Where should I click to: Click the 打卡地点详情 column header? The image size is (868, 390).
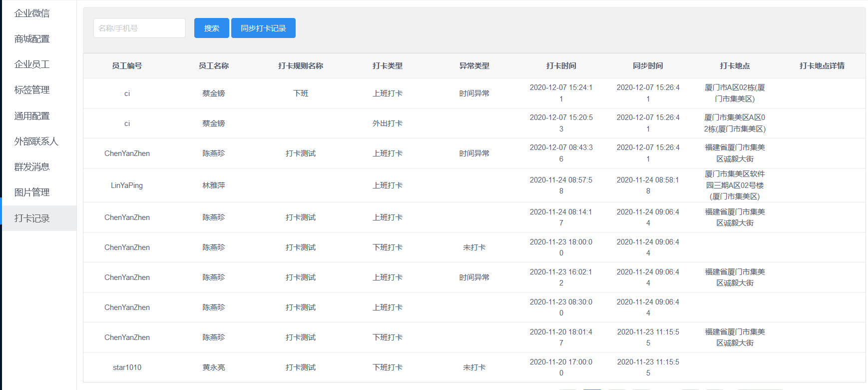click(x=822, y=66)
